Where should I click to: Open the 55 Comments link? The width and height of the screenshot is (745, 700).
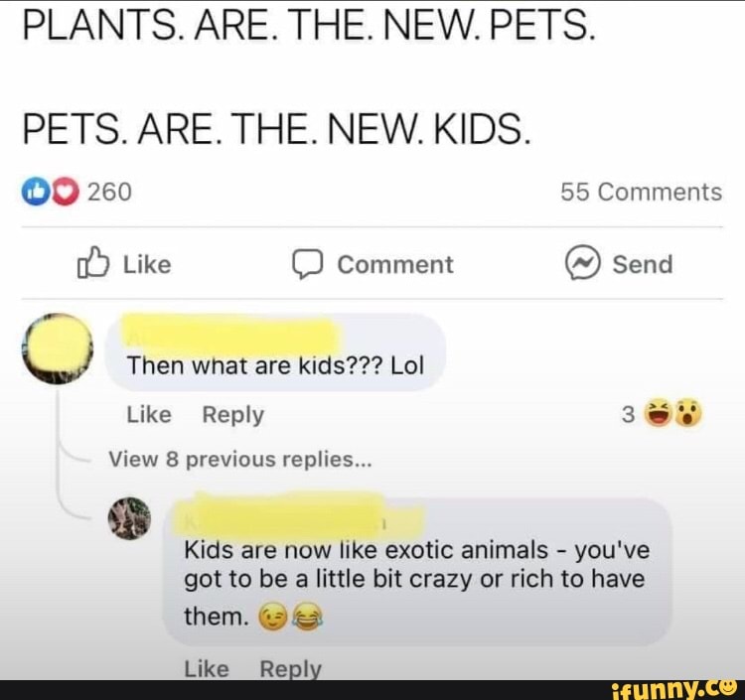pyautogui.click(x=642, y=192)
